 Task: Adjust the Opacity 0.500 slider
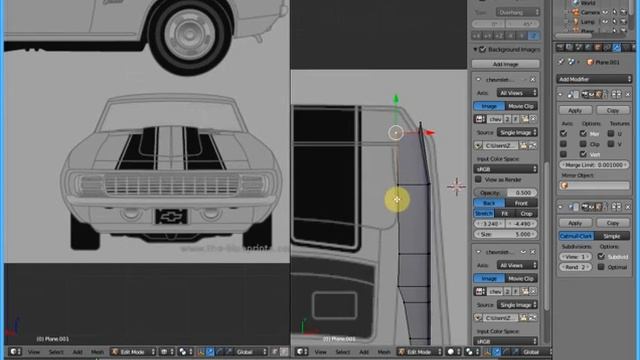[505, 192]
